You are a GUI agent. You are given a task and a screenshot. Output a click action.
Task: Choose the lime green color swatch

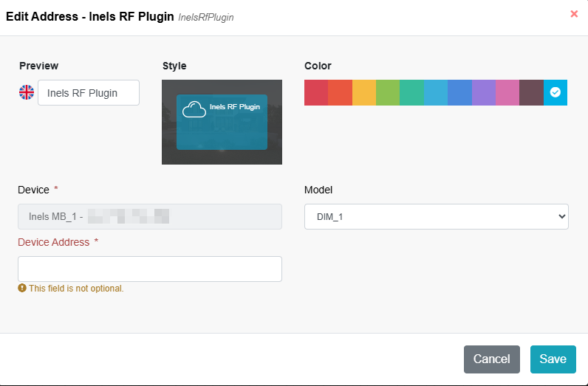pyautogui.click(x=388, y=92)
